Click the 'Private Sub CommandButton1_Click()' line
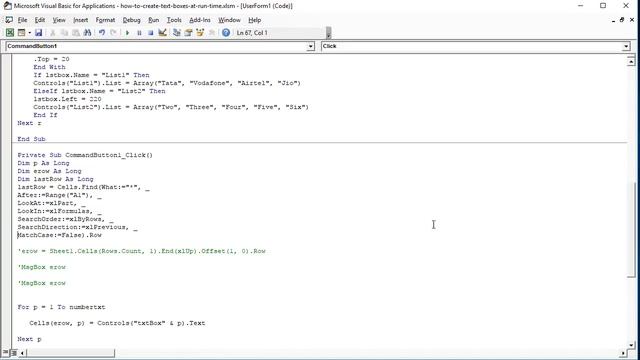The width and height of the screenshot is (640, 360). coord(85,155)
